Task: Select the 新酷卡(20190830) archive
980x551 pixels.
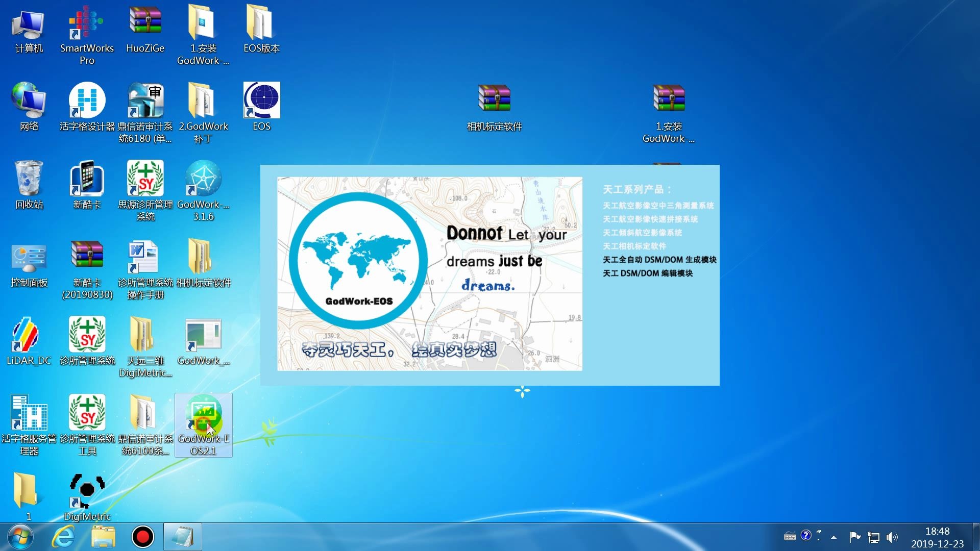Action: (87, 270)
